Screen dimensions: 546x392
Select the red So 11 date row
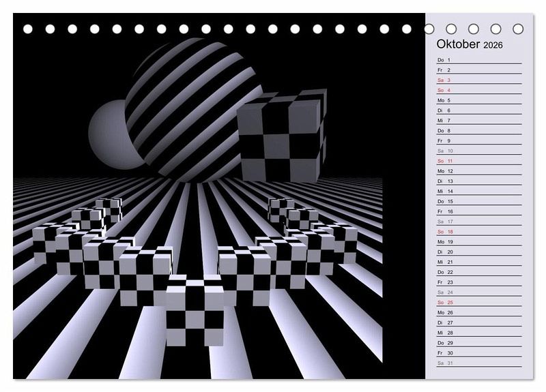click(x=479, y=161)
